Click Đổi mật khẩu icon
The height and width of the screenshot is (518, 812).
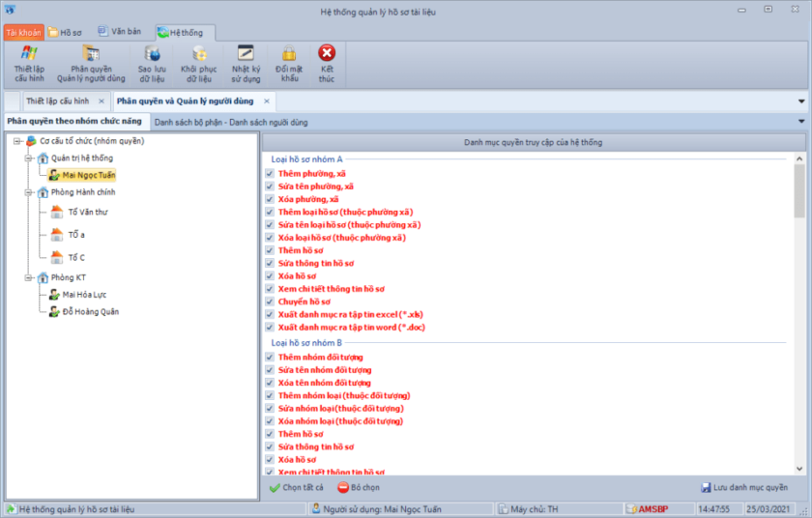tap(289, 63)
